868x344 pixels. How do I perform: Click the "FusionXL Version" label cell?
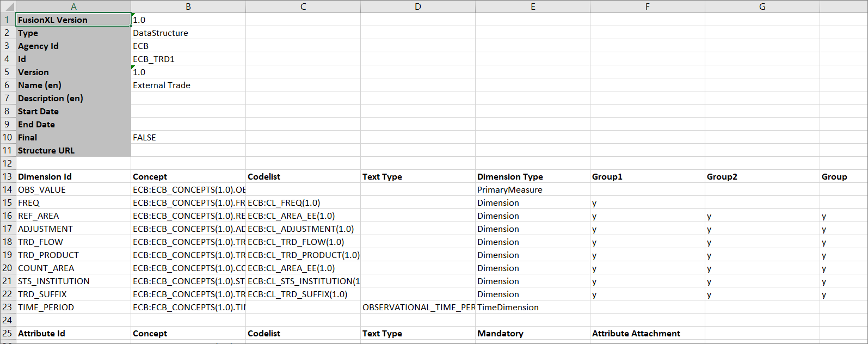coord(73,20)
